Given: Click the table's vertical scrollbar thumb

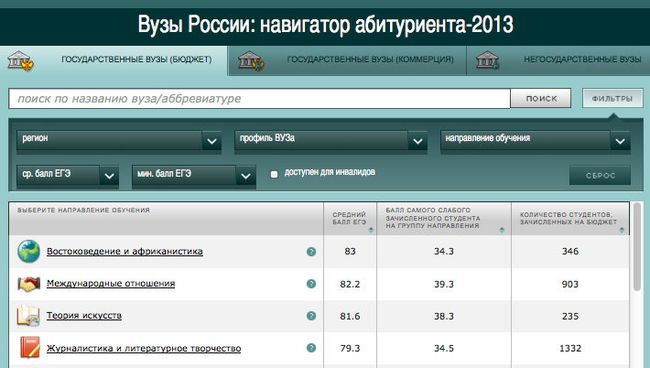Looking at the screenshot, I should [x=637, y=247].
